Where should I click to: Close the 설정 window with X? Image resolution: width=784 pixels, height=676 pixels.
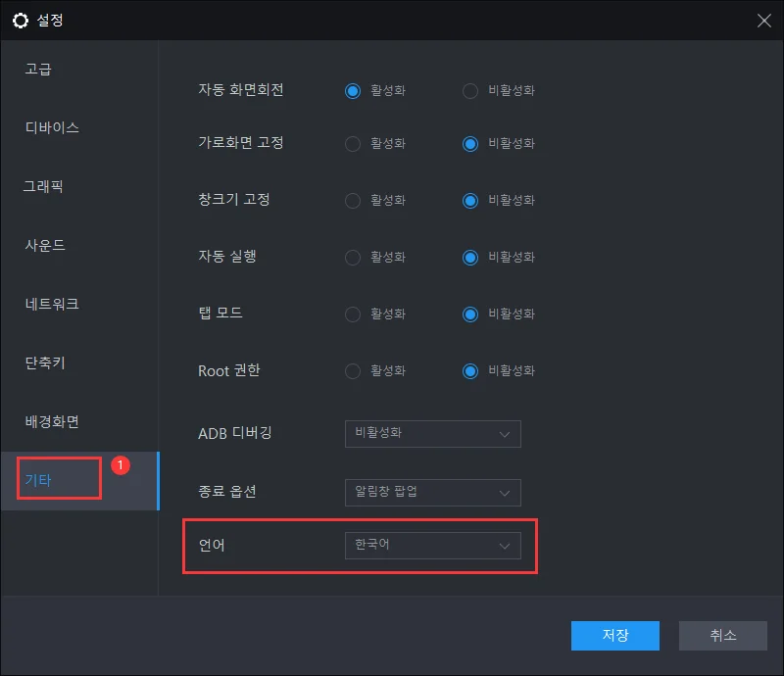tap(763, 21)
